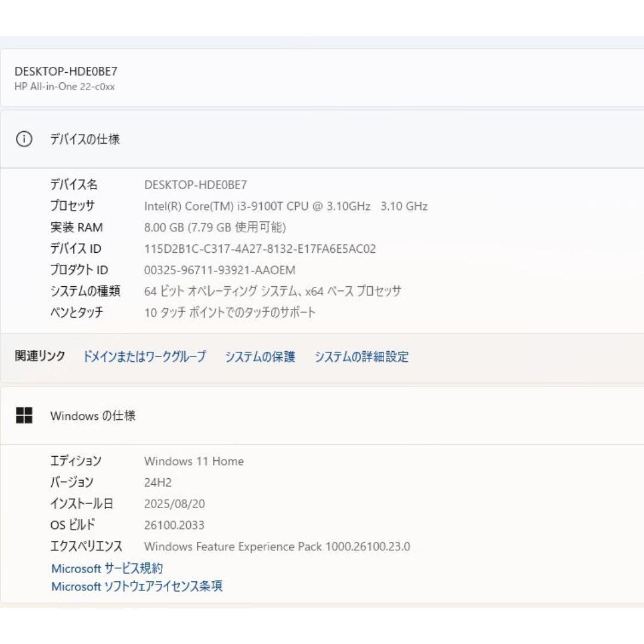Open システムの詳細設定 link

click(361, 357)
